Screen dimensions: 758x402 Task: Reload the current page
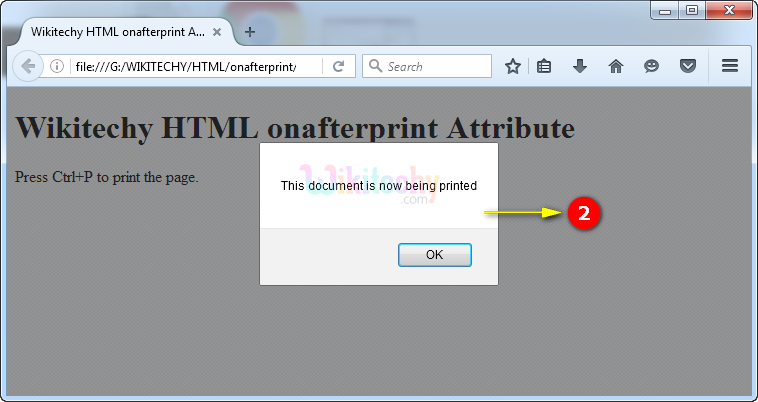pos(338,66)
